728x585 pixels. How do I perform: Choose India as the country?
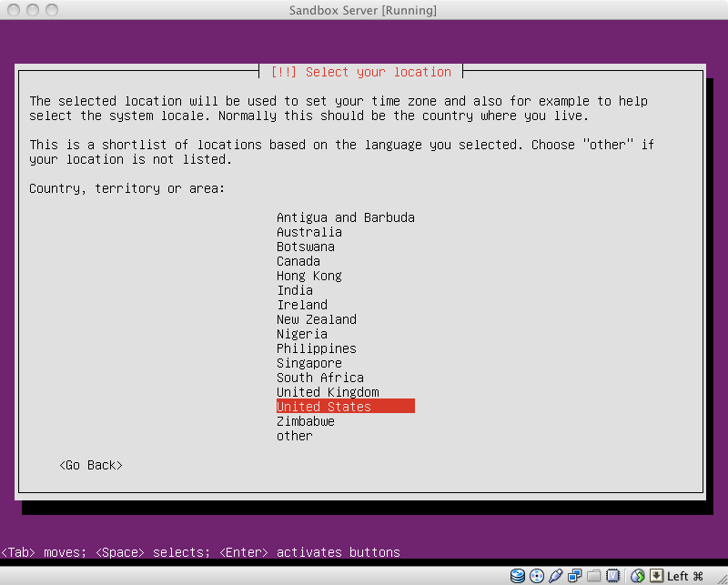[346, 290]
